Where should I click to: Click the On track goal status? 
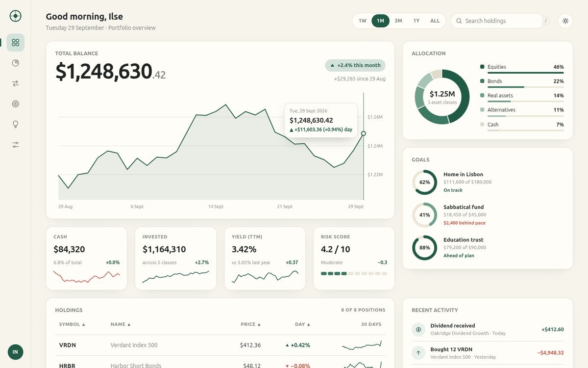pyautogui.click(x=453, y=190)
